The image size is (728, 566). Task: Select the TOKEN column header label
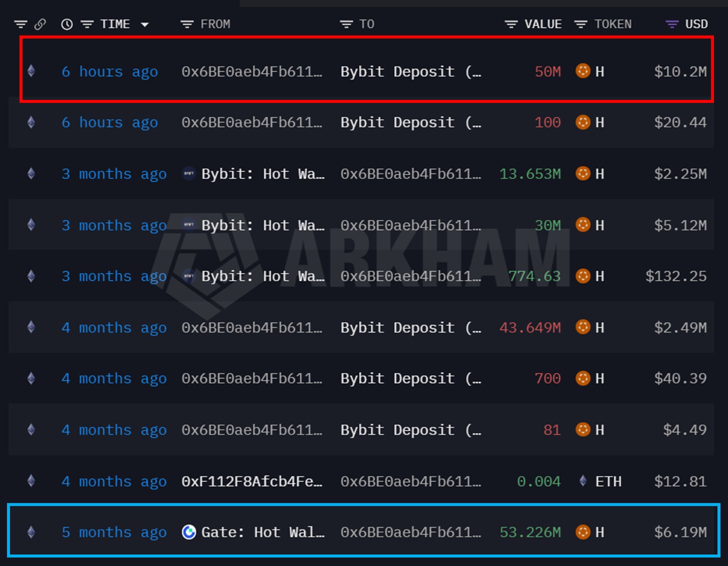point(613,24)
